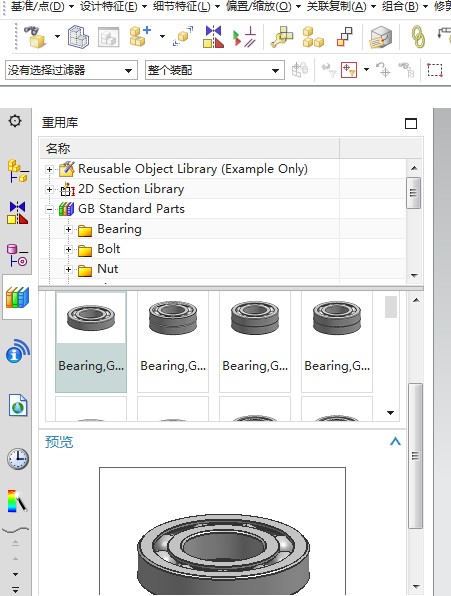Collapse the 预览 preview section

[x=395, y=441]
